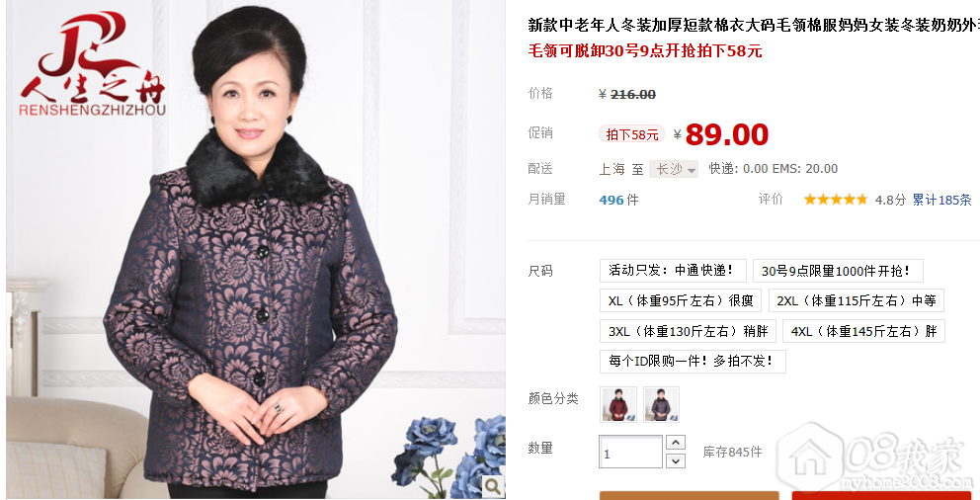Select size 3XL（体重130斤左右）稍胖

click(x=689, y=331)
